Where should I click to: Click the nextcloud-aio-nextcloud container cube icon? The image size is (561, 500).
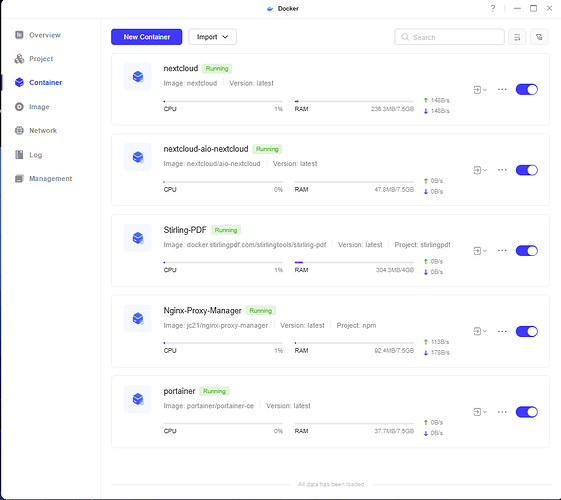(x=138, y=157)
